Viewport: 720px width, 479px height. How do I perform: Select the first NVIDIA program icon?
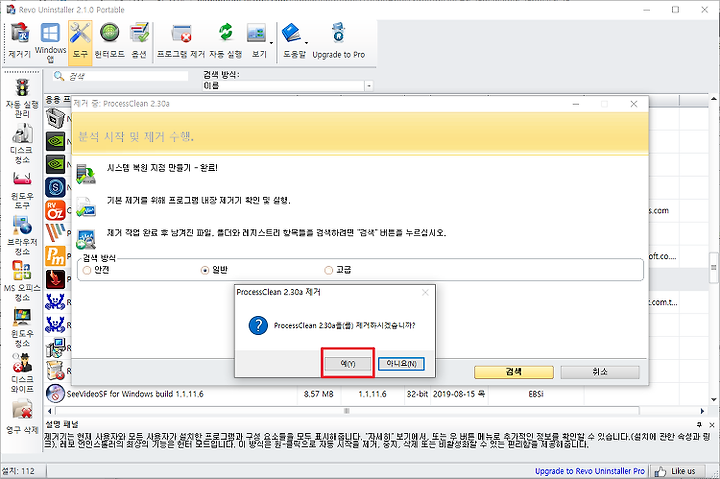pos(55,141)
